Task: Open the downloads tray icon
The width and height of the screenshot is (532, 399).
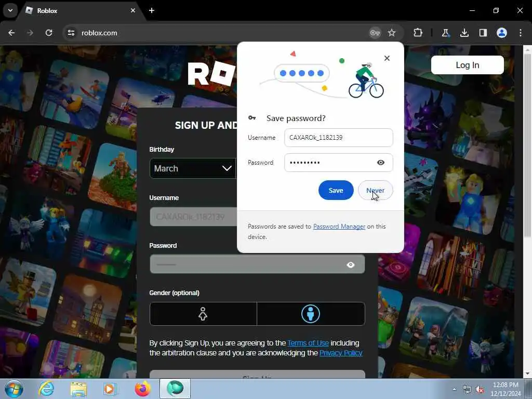Action: tap(464, 33)
